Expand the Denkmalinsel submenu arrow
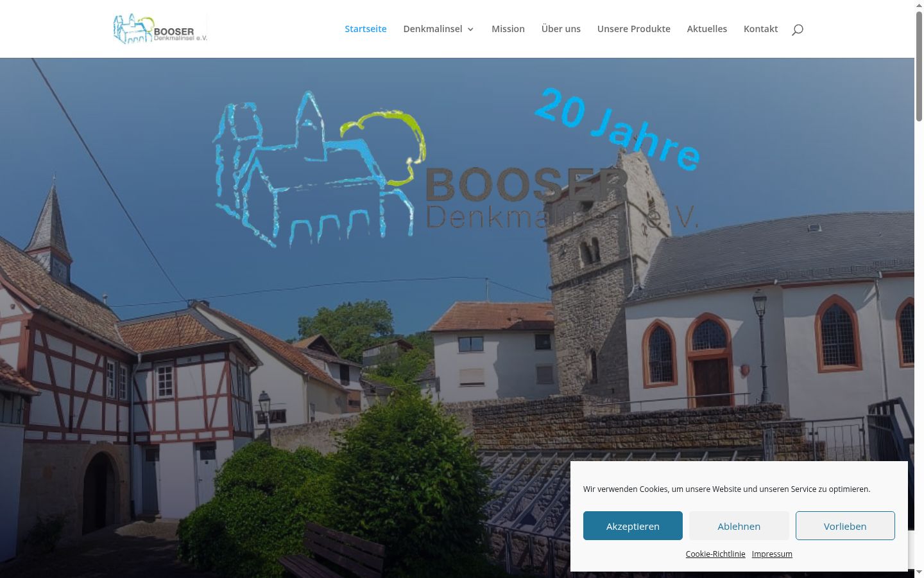The width and height of the screenshot is (924, 578). pos(471,30)
